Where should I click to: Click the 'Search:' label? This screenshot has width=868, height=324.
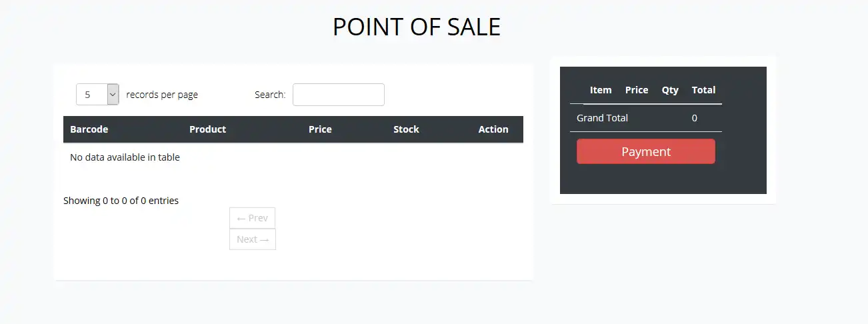click(270, 95)
